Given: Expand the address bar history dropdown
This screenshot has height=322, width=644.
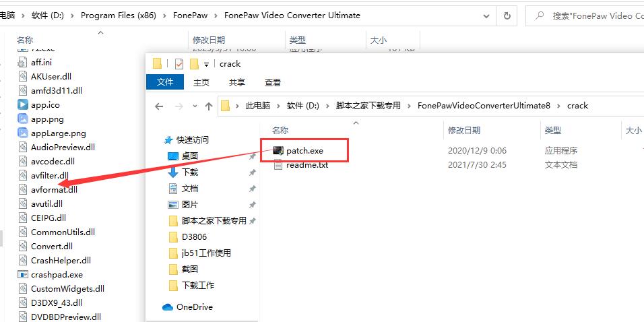Looking at the screenshot, I should coord(486,16).
